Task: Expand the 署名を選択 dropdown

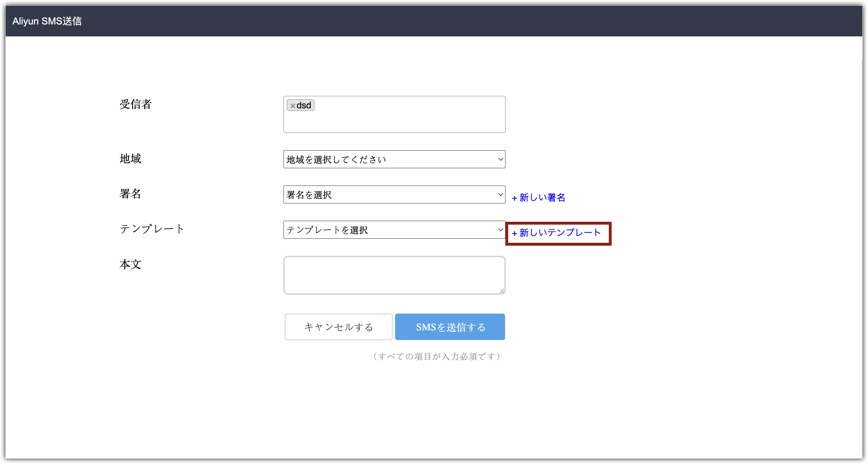Action: pos(394,194)
